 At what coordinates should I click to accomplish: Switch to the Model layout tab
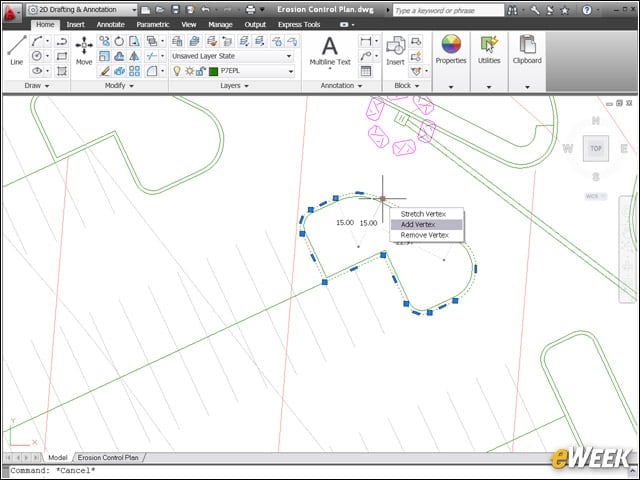click(58, 458)
